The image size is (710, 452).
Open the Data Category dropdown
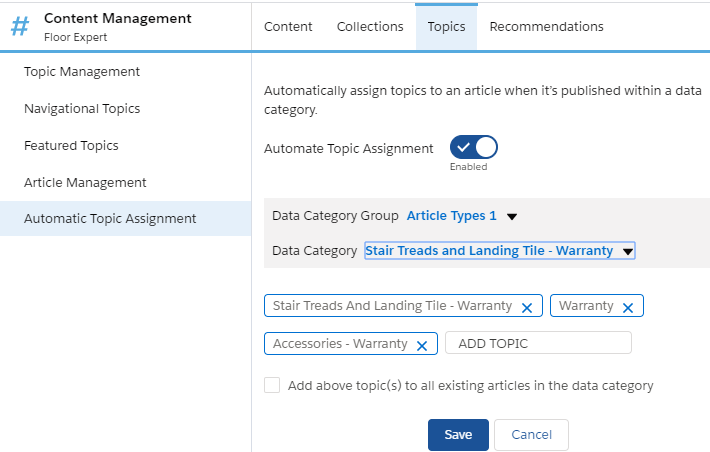pos(628,251)
